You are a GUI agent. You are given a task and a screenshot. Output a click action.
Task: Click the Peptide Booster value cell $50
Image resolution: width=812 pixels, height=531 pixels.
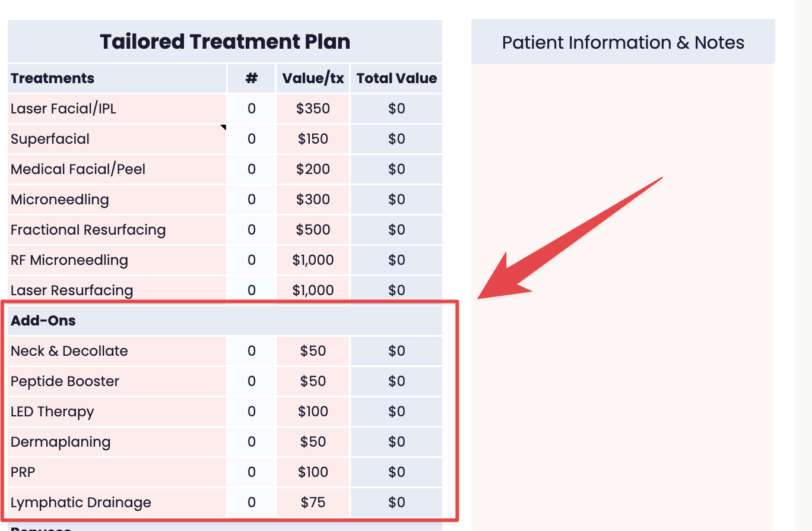pyautogui.click(x=313, y=381)
